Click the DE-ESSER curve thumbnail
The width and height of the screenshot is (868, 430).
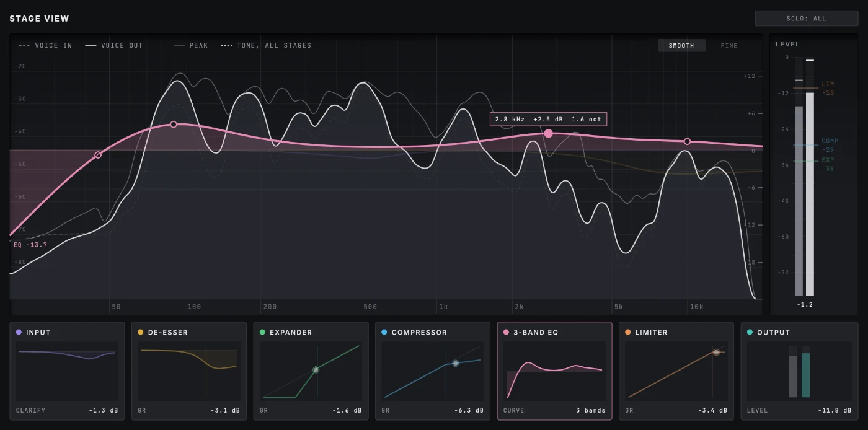(x=188, y=371)
